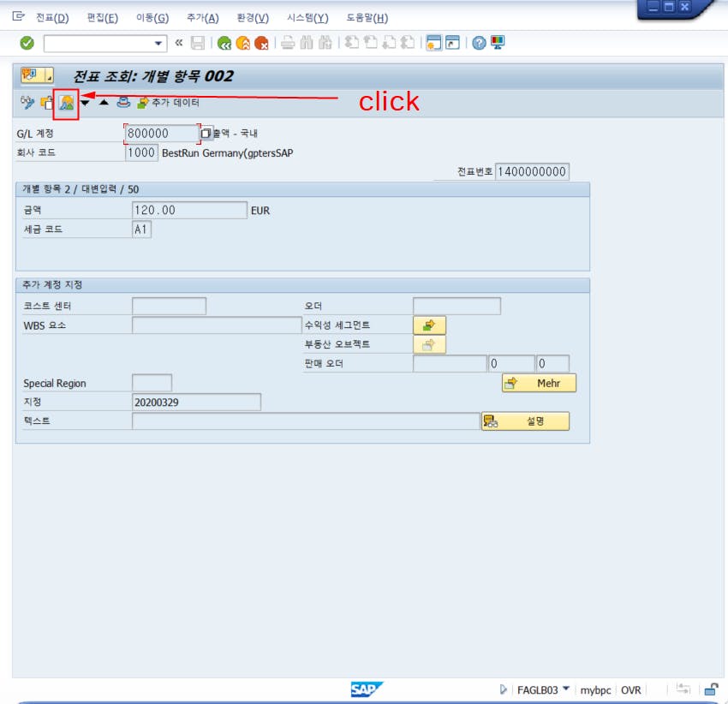This screenshot has width=728, height=704.
Task: Collapse command field with double-chevron icon
Action: click(179, 43)
